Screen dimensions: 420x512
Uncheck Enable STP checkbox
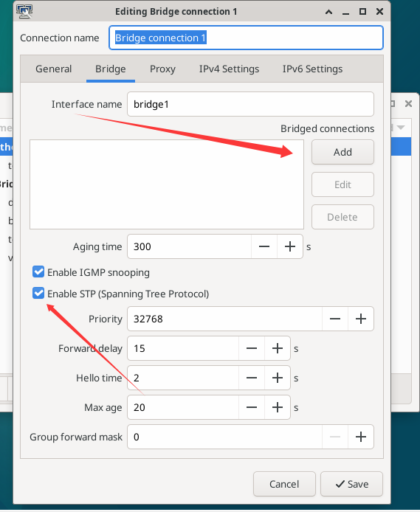click(38, 293)
